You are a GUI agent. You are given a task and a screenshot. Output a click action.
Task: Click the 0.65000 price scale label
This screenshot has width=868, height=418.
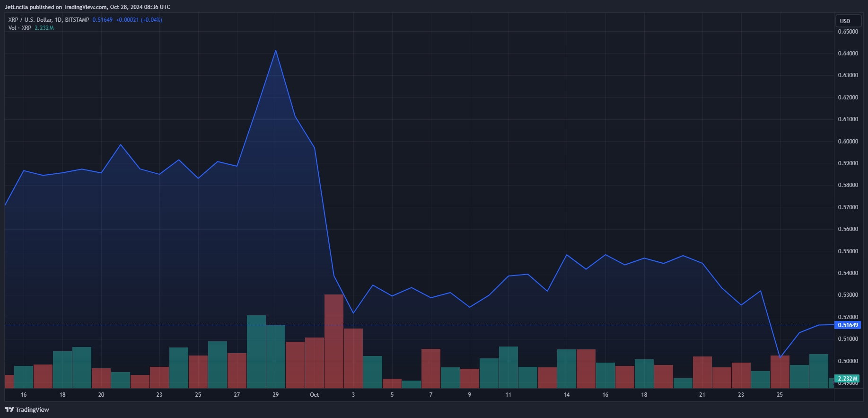tap(848, 32)
